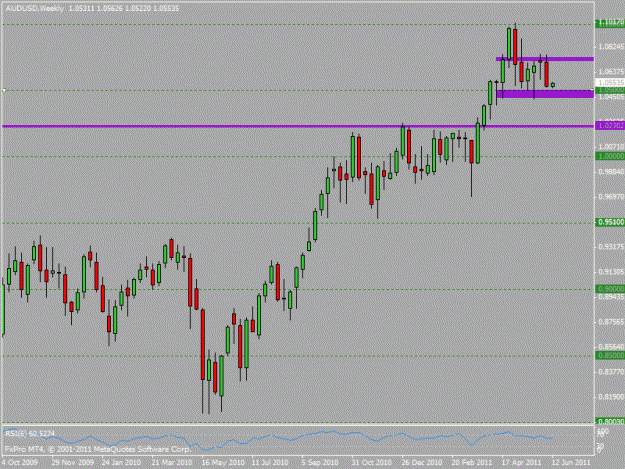
Task: Click the 21 Mar 2010 date label
Action: point(172,462)
